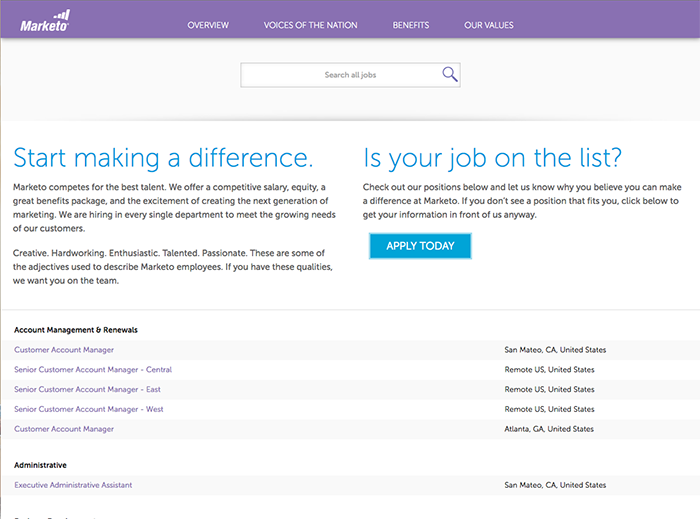This screenshot has width=700, height=519.
Task: Open Senior Customer Account Manager - East
Action: (x=87, y=389)
